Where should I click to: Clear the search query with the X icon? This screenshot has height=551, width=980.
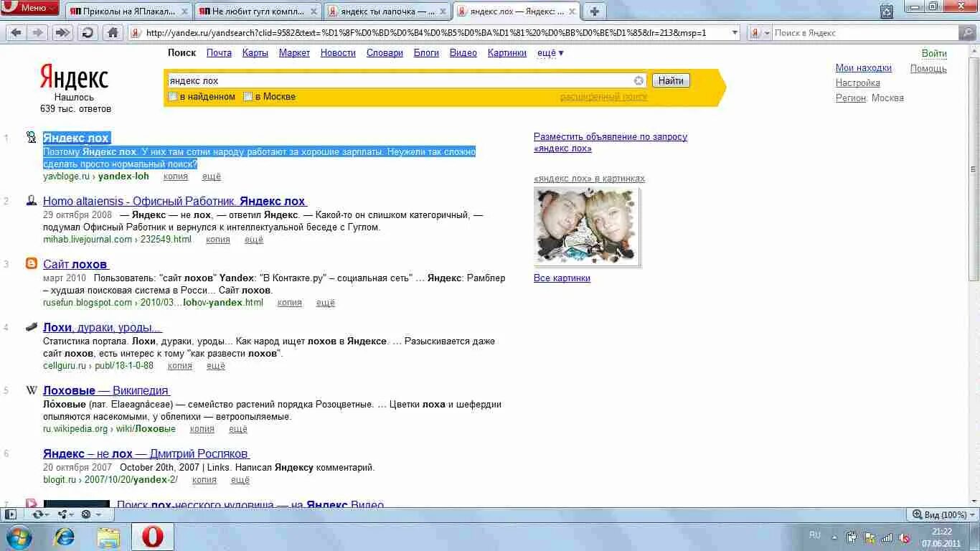(x=639, y=81)
